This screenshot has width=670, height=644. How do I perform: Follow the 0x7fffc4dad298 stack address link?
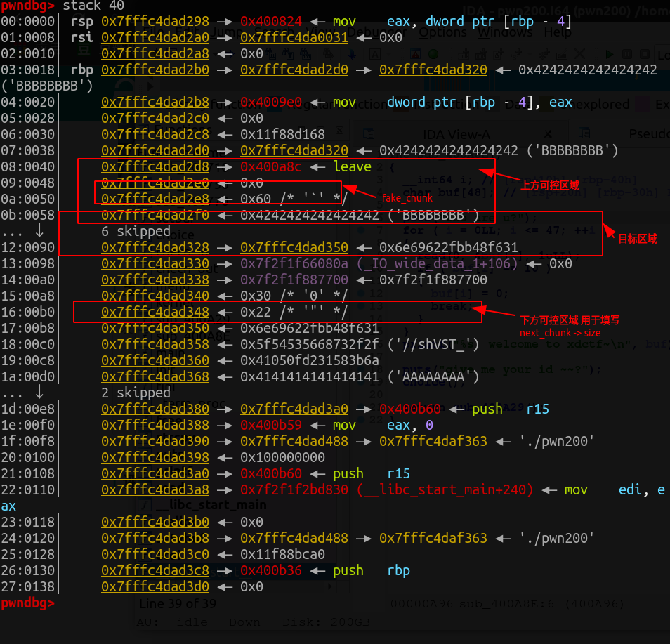155,21
